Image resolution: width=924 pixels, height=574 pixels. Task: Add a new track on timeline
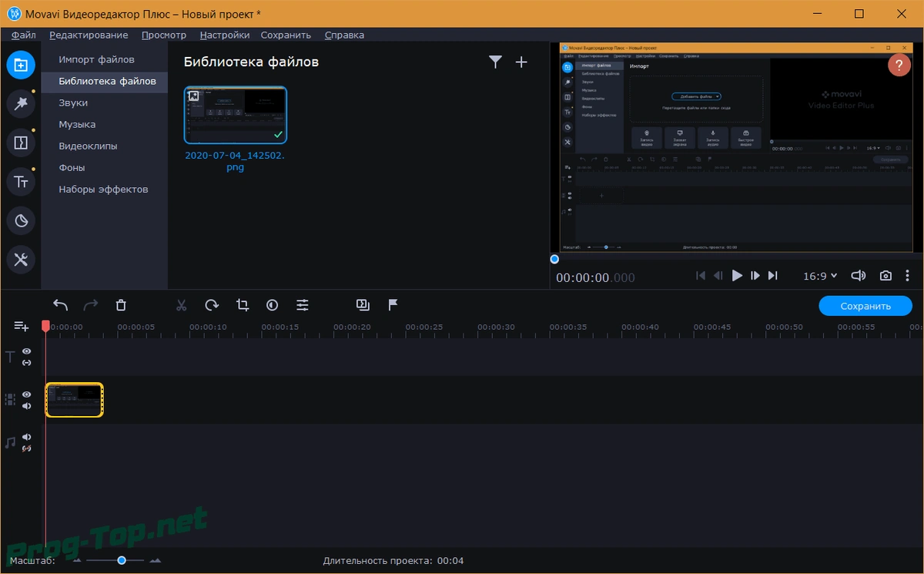[x=21, y=327]
